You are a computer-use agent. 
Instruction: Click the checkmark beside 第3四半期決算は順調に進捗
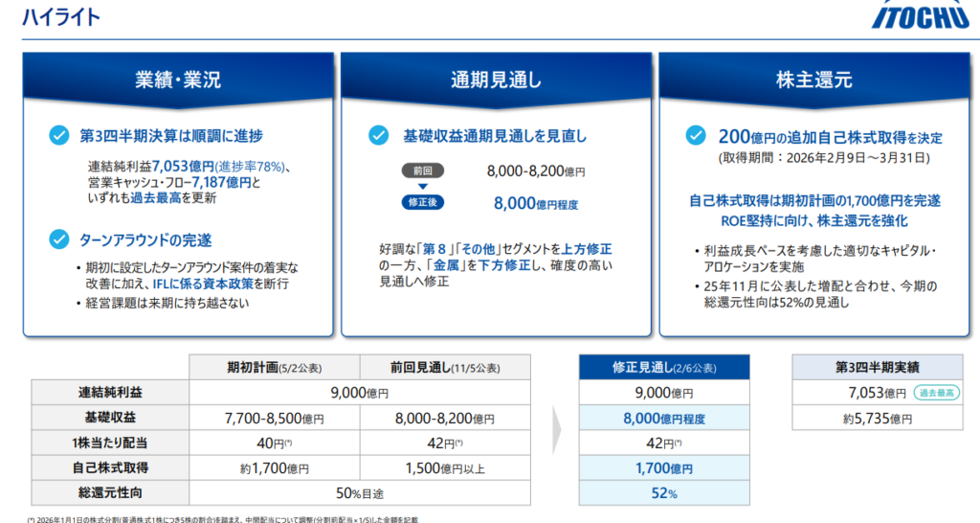click(x=58, y=135)
